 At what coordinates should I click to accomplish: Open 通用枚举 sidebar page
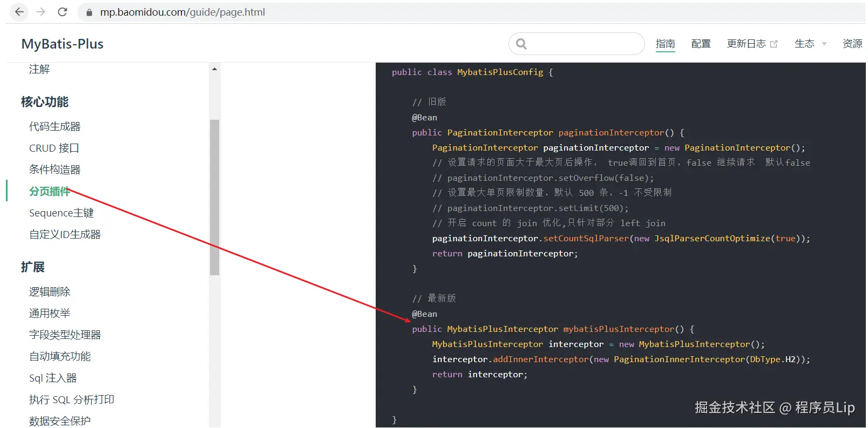coord(50,313)
